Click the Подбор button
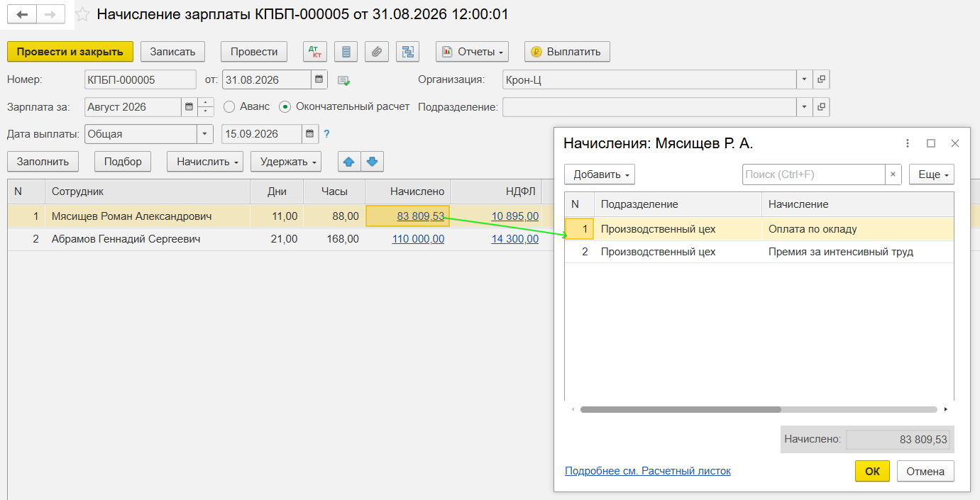 tap(123, 162)
